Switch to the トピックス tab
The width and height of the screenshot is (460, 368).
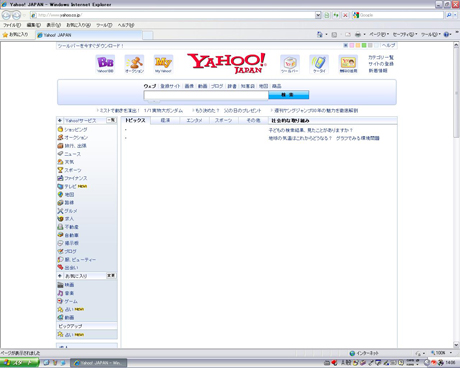(135, 120)
